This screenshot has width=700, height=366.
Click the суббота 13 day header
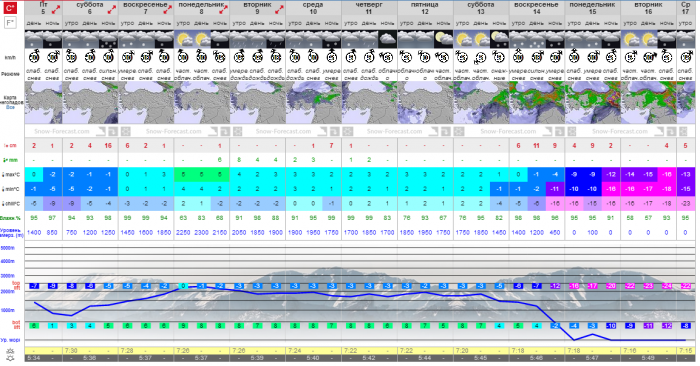(x=481, y=8)
